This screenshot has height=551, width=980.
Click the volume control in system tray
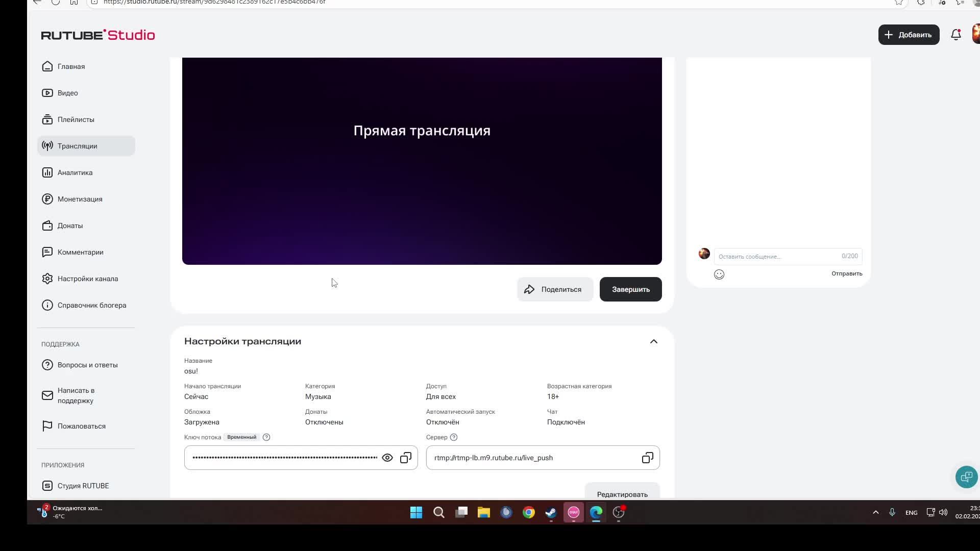tap(943, 512)
